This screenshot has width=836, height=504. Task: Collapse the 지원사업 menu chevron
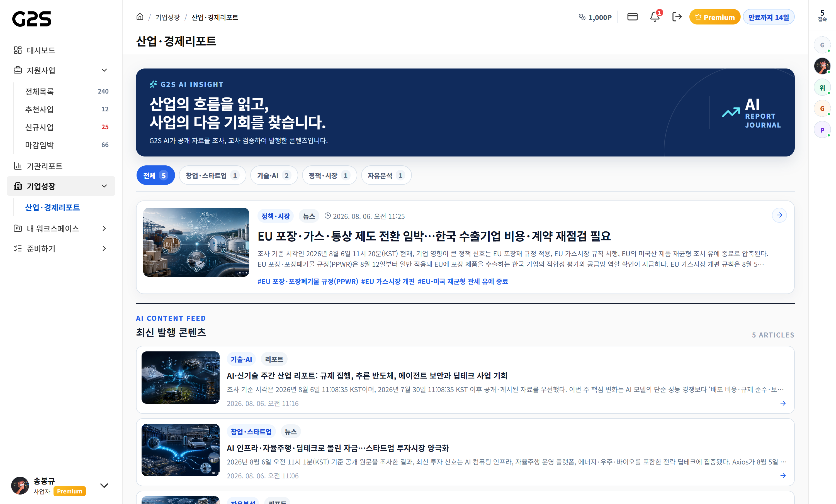(104, 70)
